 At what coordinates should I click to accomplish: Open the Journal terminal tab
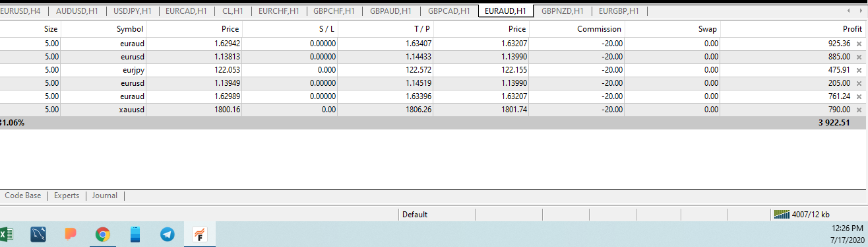click(105, 195)
